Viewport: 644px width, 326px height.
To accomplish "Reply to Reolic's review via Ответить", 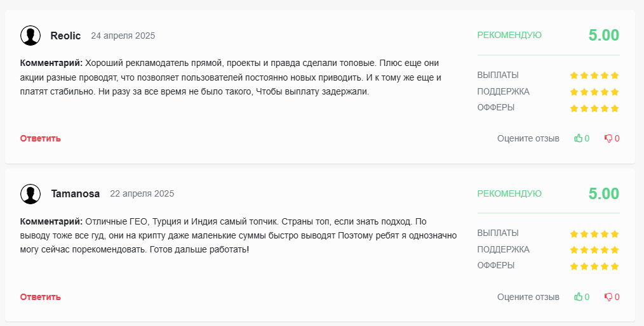I will [40, 138].
